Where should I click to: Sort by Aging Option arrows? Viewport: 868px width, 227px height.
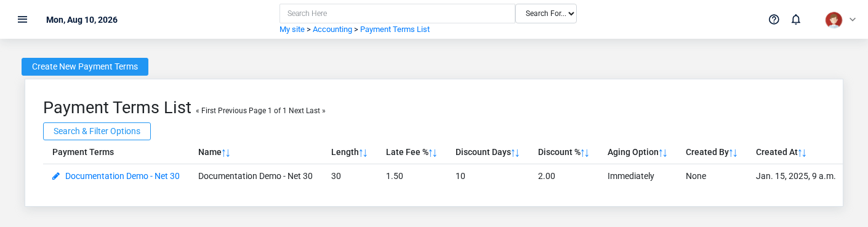tap(663, 153)
